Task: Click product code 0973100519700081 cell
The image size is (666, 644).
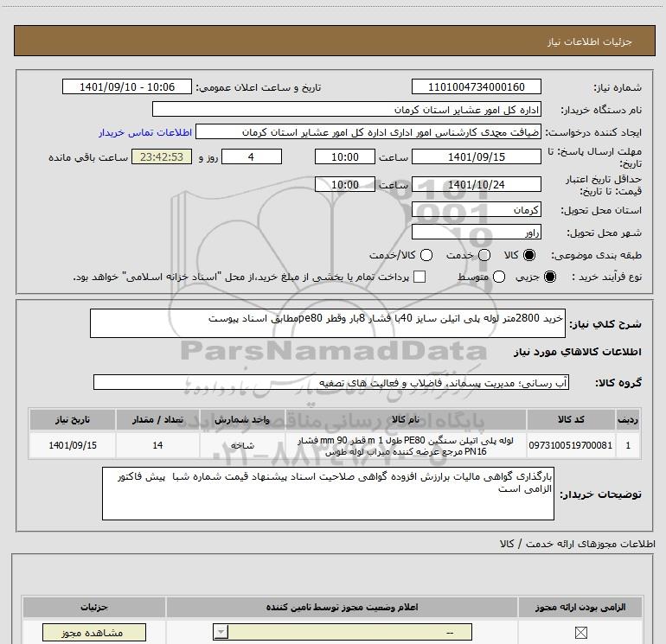Action: [571, 445]
